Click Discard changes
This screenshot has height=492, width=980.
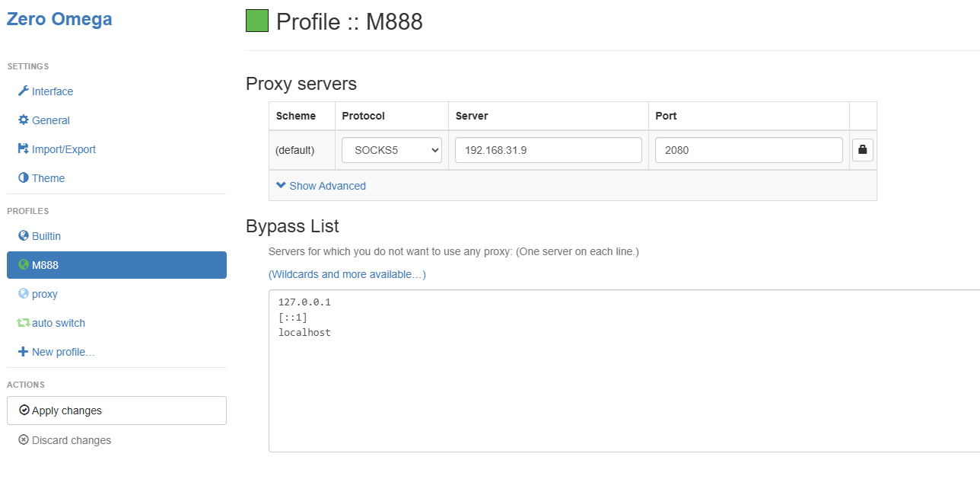pos(71,440)
